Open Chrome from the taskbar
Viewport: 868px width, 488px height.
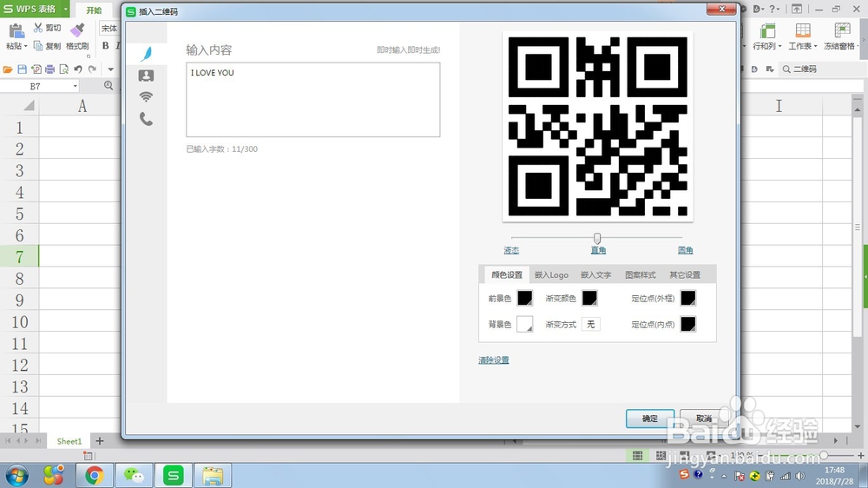pyautogui.click(x=95, y=475)
